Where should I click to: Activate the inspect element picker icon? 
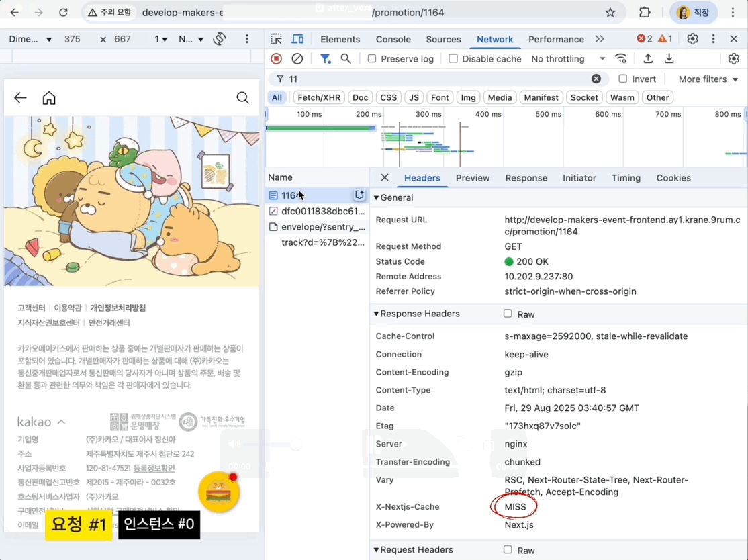point(276,39)
